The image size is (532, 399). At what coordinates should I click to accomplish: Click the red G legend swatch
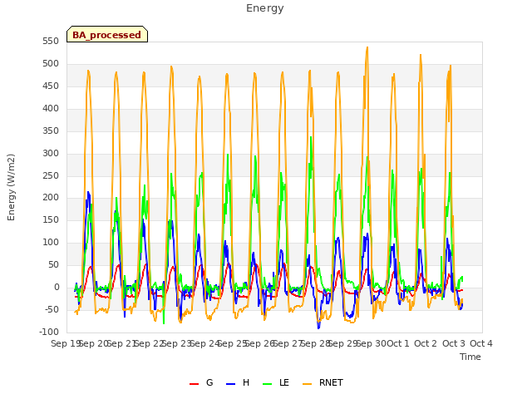(194, 384)
